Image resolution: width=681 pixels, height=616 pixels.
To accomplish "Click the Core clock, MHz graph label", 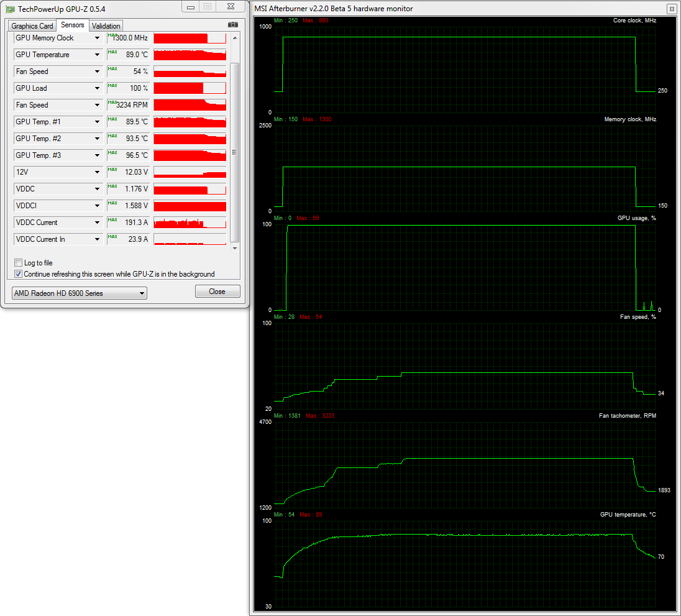I will tap(634, 21).
